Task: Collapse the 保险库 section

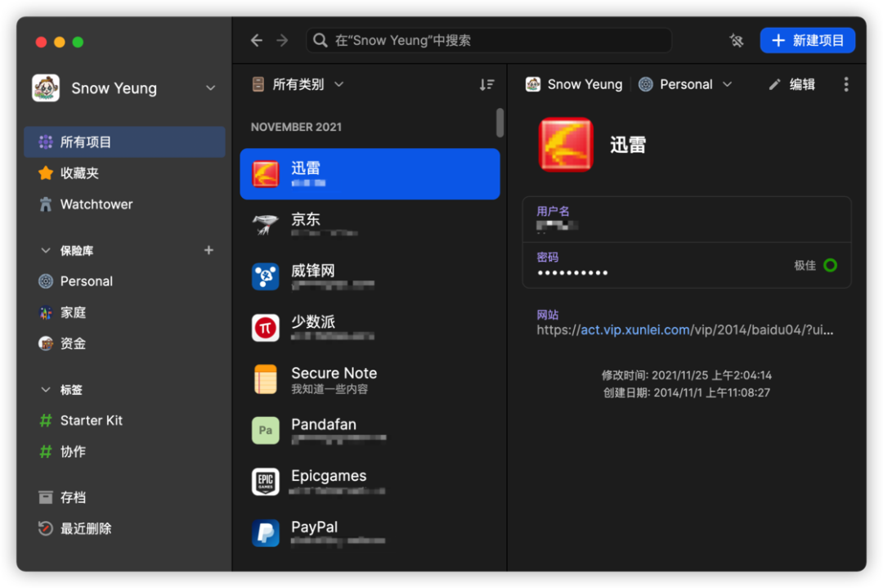Action: click(46, 250)
